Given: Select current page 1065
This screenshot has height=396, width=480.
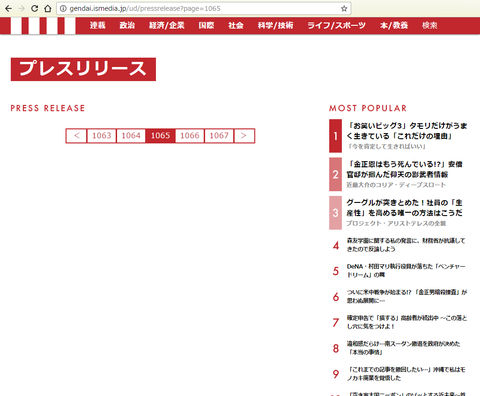Looking at the screenshot, I should pos(160,136).
